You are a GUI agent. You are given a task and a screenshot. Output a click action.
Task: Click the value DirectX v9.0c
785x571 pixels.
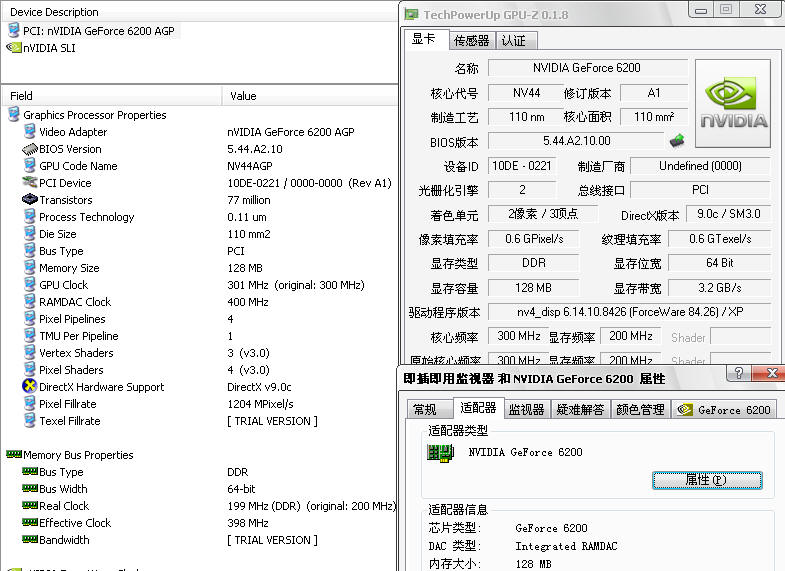(259, 387)
